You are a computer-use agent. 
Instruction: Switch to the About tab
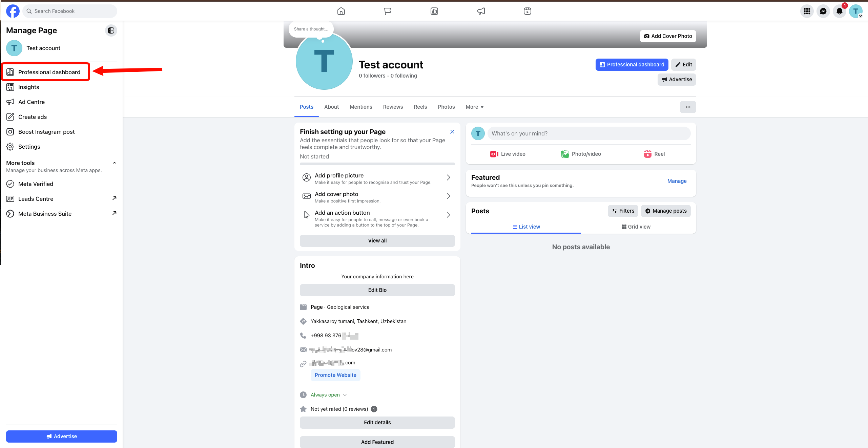pos(331,107)
